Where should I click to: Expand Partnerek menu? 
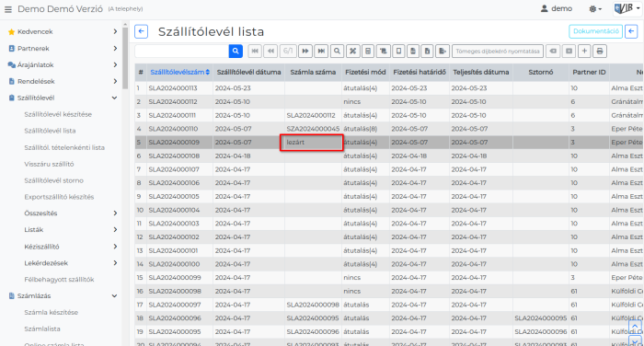(63, 48)
